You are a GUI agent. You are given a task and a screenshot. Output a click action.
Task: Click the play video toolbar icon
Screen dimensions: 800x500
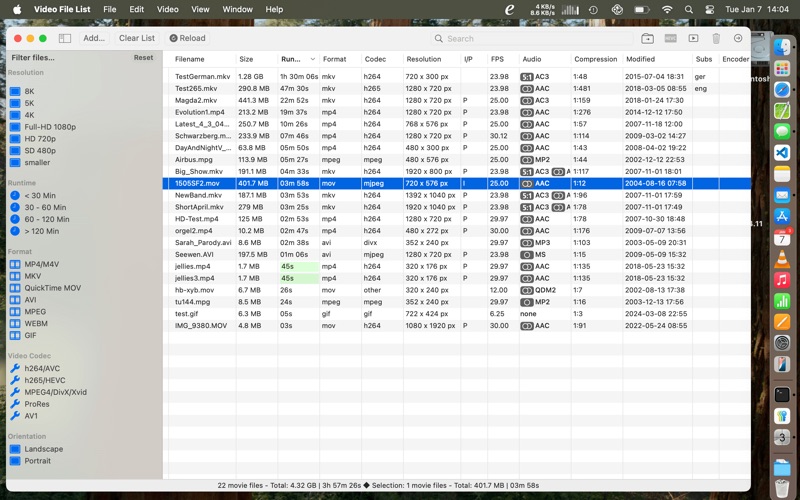point(693,38)
